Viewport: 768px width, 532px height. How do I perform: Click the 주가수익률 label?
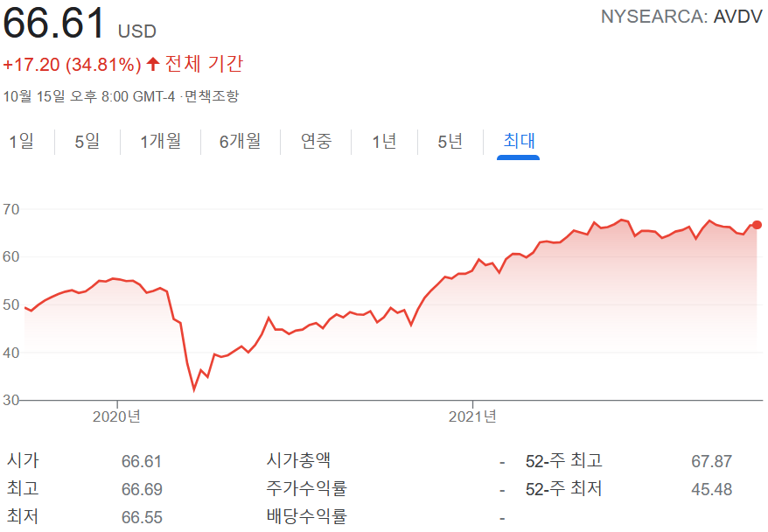(x=307, y=488)
